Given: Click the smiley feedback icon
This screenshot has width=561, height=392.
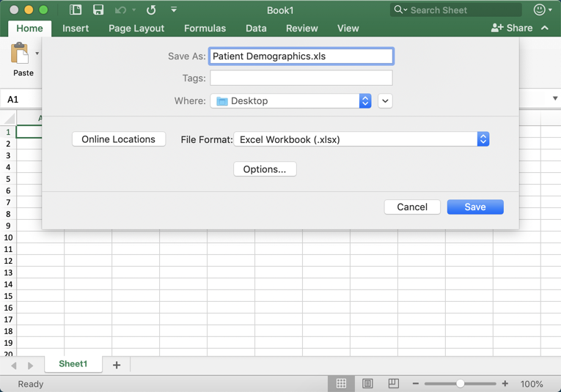Looking at the screenshot, I should [x=540, y=10].
